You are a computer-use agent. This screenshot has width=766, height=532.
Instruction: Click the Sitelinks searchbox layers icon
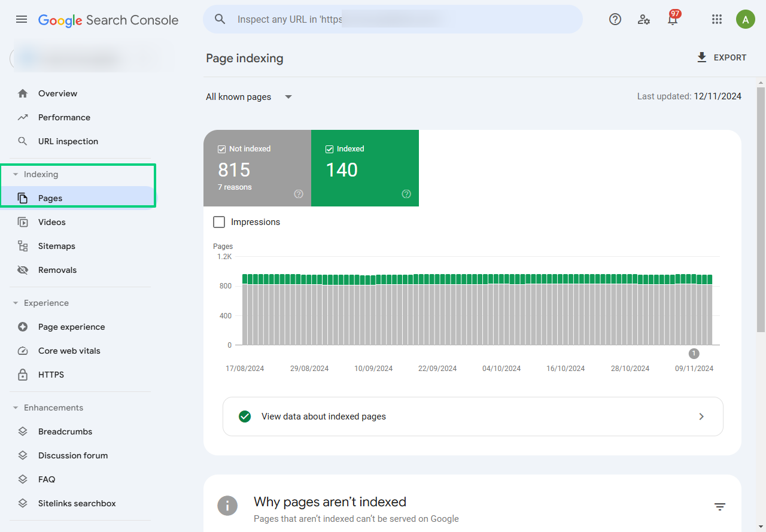click(23, 503)
